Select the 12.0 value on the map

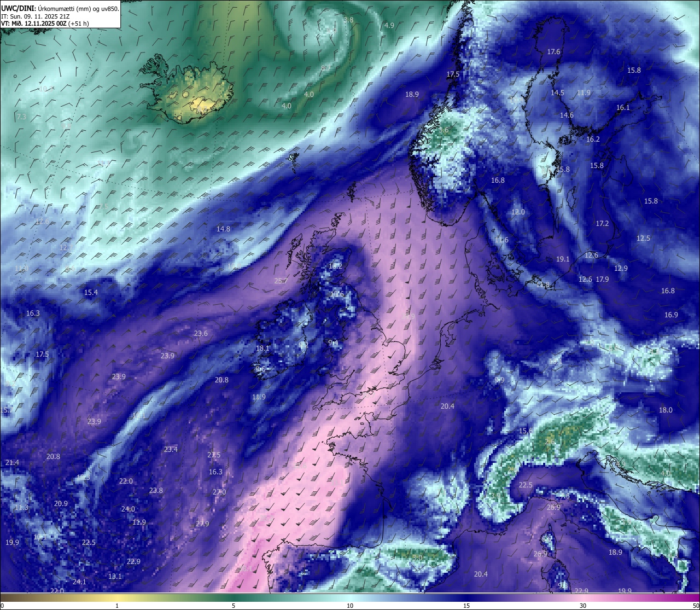click(x=518, y=212)
